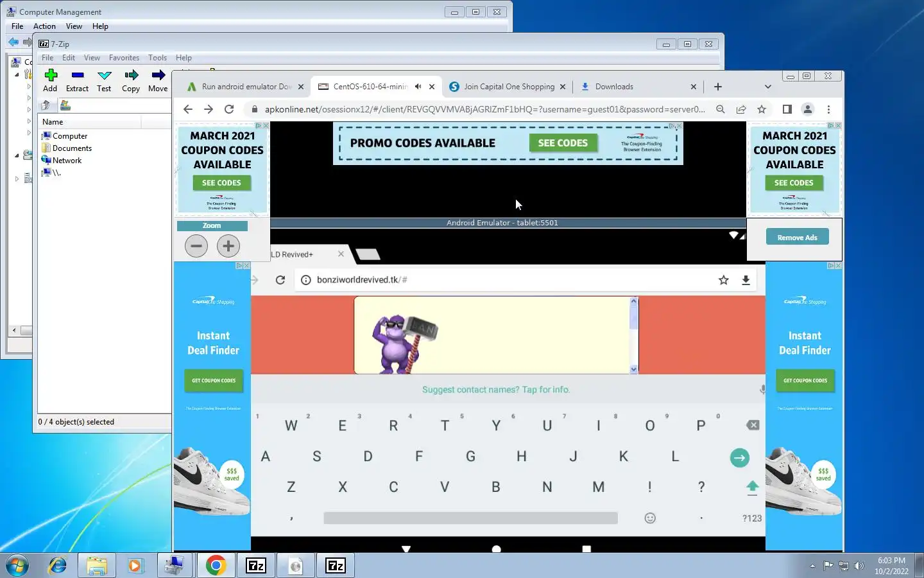Screen dimensions: 924x578
Task: Open 7-Zip Favorites menu
Action: click(124, 58)
